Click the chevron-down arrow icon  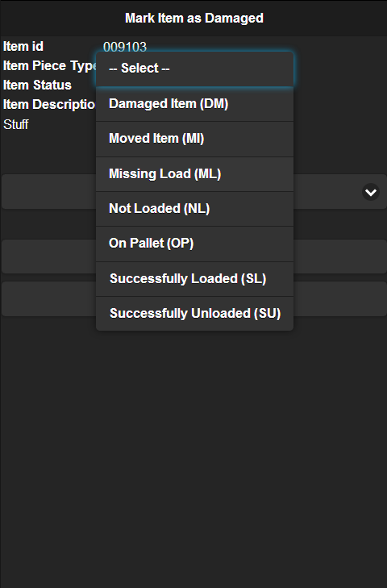(371, 193)
